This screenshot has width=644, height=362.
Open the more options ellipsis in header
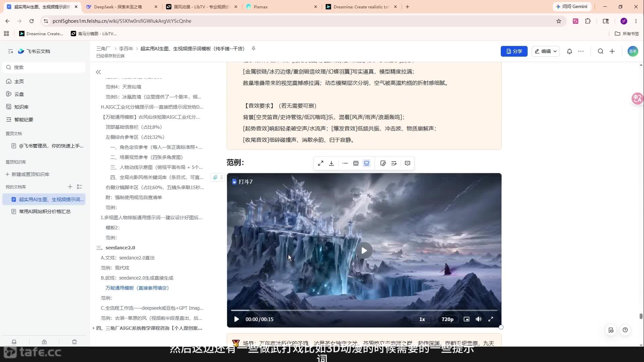(581, 51)
